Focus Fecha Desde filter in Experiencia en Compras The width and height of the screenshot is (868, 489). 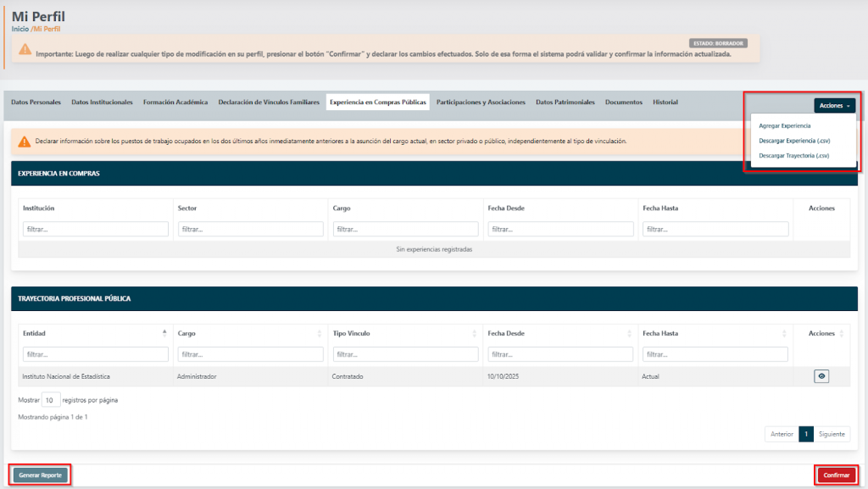point(560,229)
